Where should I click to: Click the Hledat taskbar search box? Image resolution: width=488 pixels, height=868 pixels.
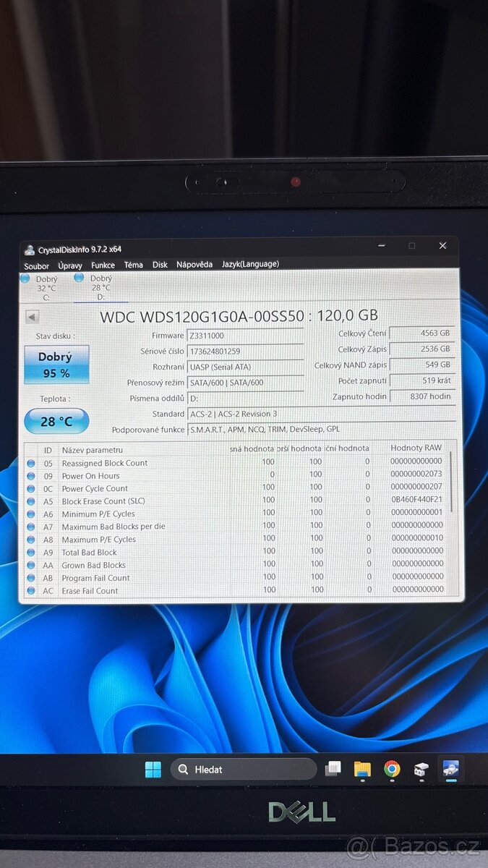(244, 770)
